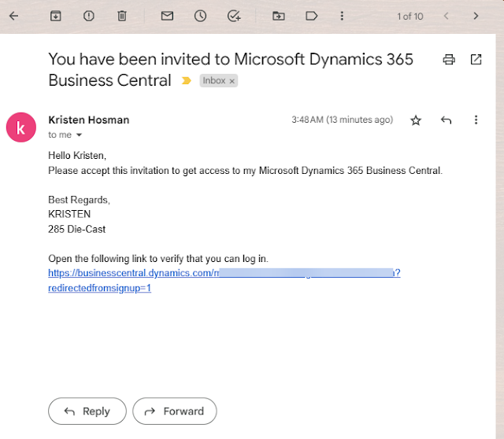504x439 pixels.
Task: Expand the 'to me' recipient details
Action: (79, 135)
